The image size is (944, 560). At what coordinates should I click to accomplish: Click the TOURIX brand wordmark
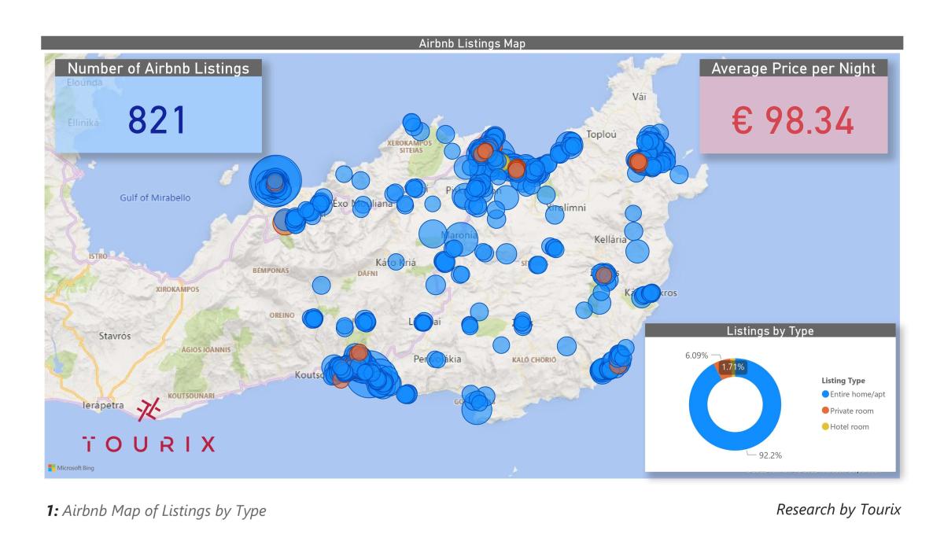pyautogui.click(x=149, y=445)
